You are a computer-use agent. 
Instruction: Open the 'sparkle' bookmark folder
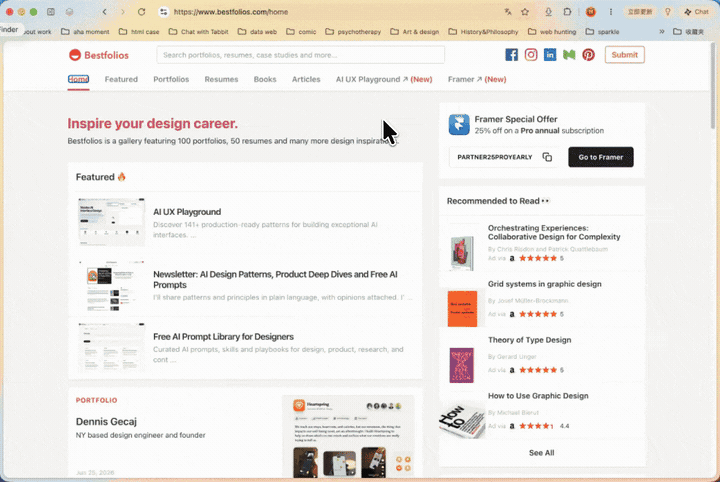602,32
